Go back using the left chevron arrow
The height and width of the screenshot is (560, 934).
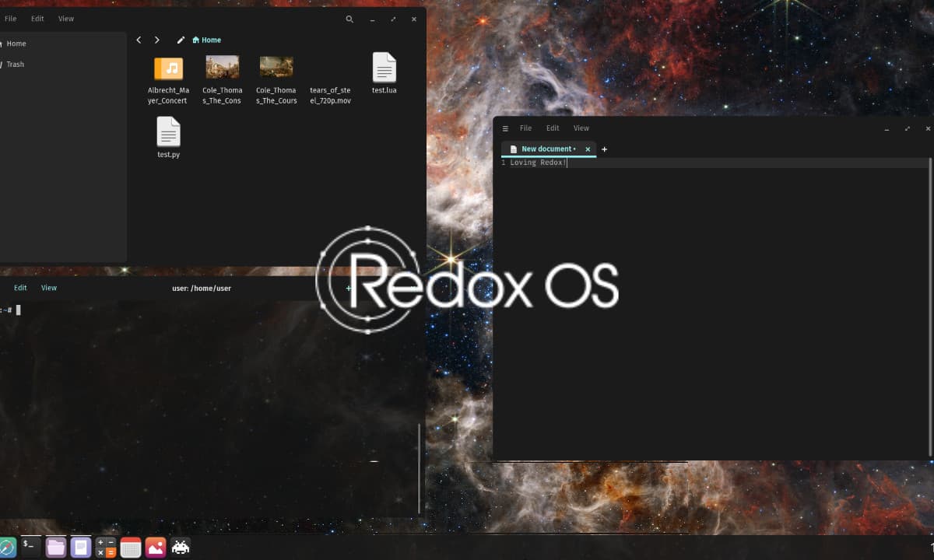pyautogui.click(x=139, y=40)
